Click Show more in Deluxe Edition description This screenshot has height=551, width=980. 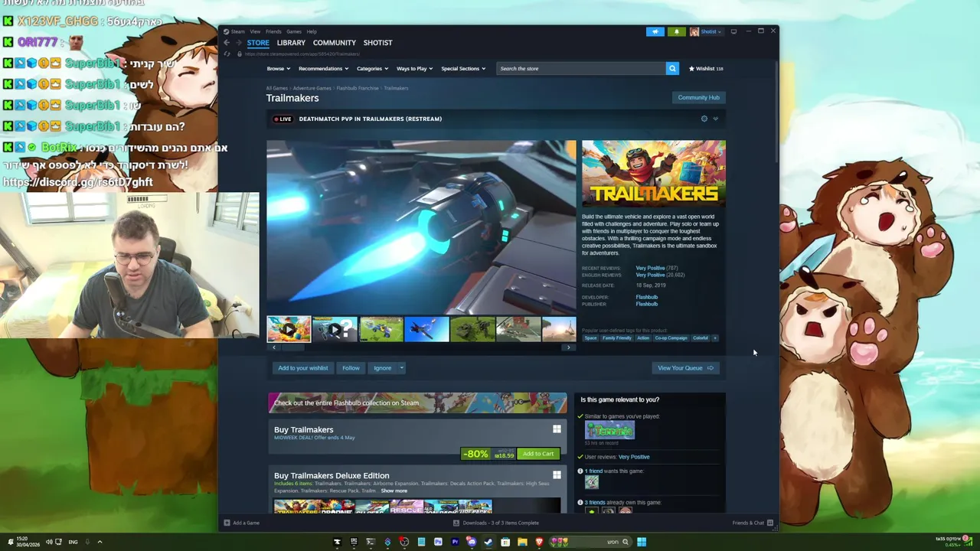[x=394, y=491]
